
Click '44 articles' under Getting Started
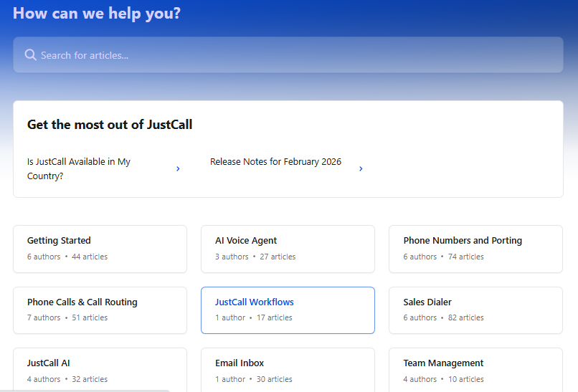pyautogui.click(x=90, y=257)
